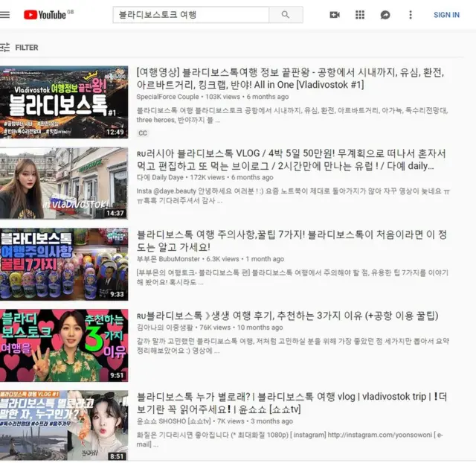Focus the search box with Korean query
Screen dimensions: 476x463
[x=191, y=15]
